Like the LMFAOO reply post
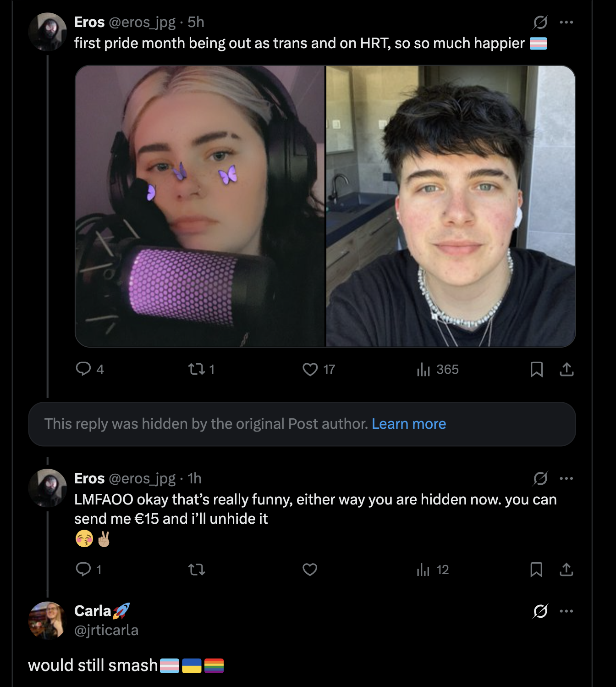 (x=310, y=570)
